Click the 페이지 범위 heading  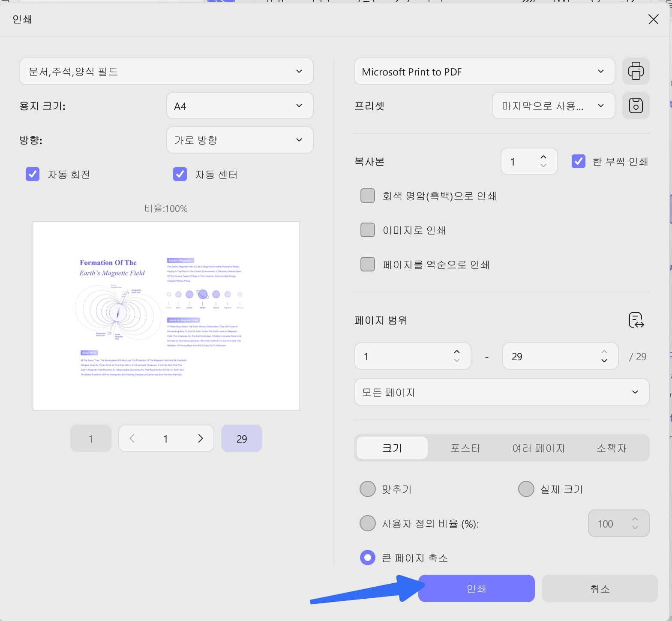[381, 320]
